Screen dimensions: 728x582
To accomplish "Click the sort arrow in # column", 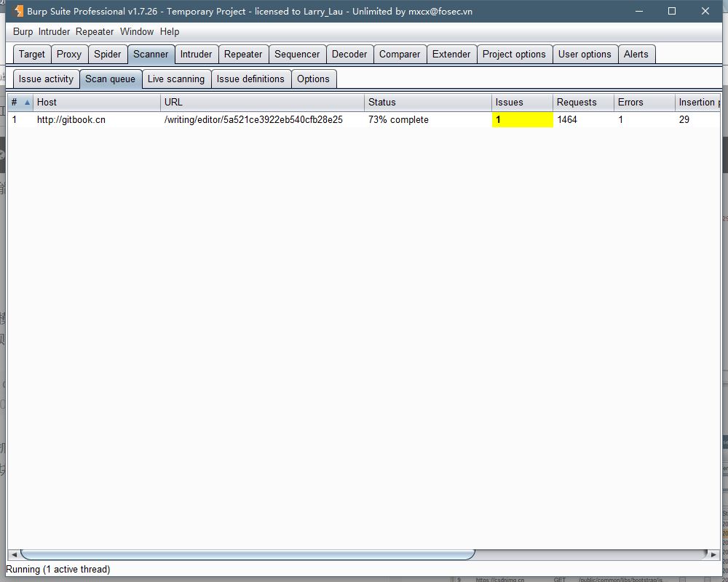I will tap(28, 103).
